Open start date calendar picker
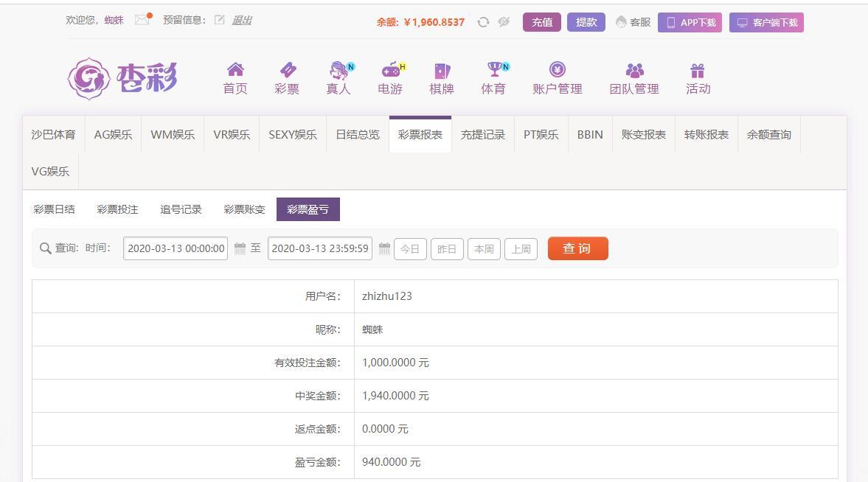 point(240,248)
